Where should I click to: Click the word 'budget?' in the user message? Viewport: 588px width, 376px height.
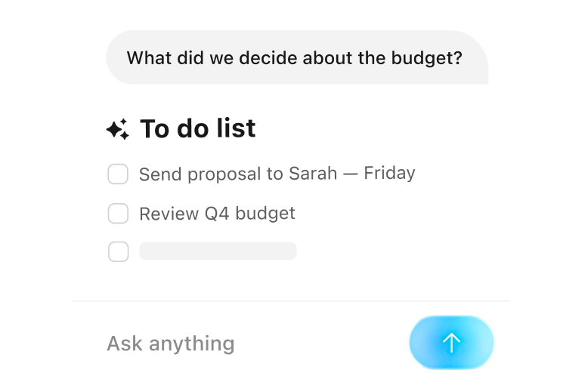(427, 58)
